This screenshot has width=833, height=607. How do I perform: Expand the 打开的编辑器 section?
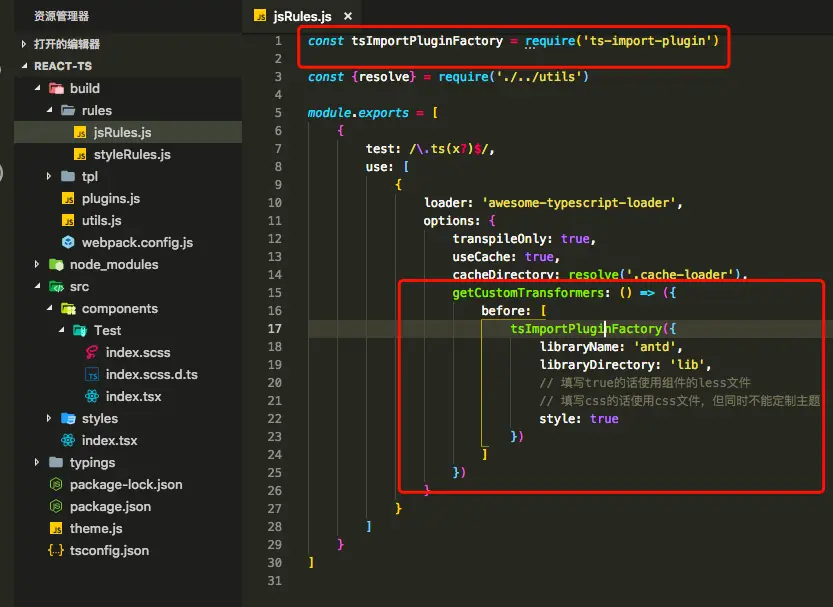pyautogui.click(x=23, y=44)
